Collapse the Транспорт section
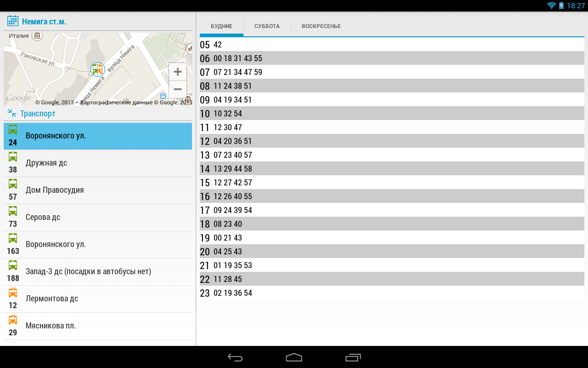 (x=12, y=113)
